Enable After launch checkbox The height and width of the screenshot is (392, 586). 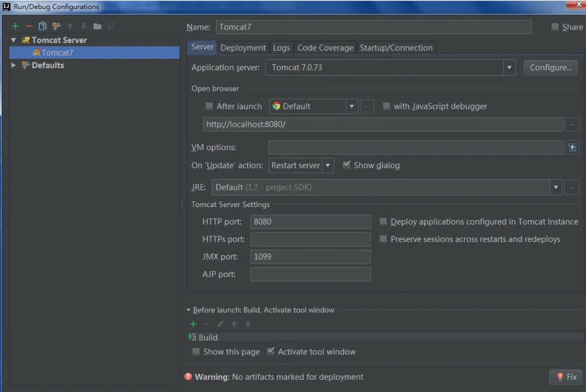click(209, 106)
